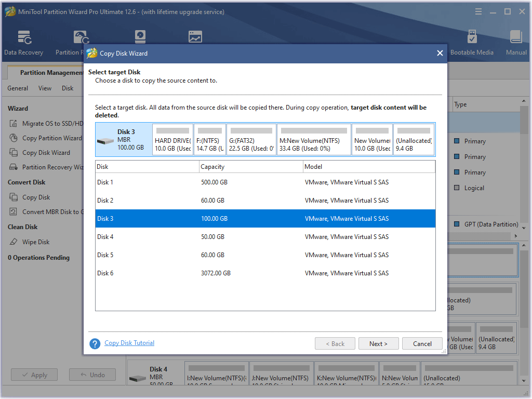Select Disk 1 row as target
The image size is (532, 399).
[x=265, y=182]
